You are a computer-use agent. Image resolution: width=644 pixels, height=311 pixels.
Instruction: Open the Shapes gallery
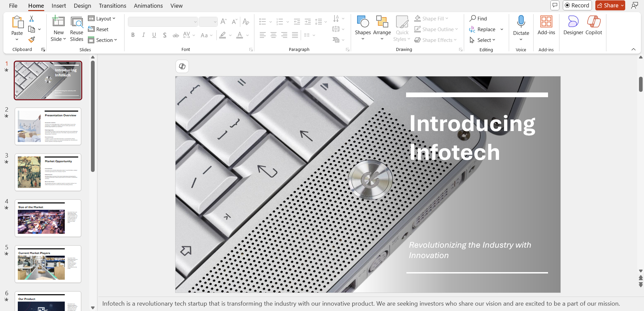363,28
